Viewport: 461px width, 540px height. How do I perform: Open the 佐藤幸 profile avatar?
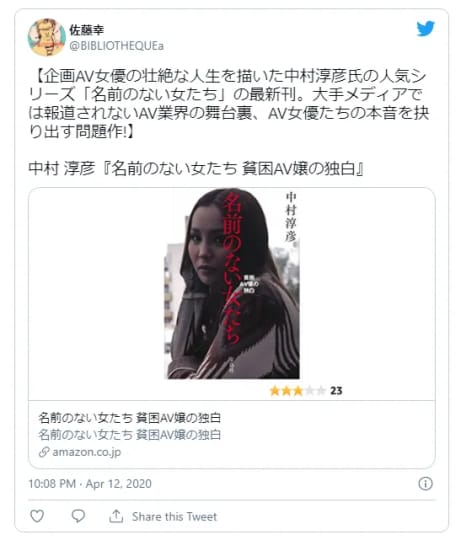click(x=47, y=37)
